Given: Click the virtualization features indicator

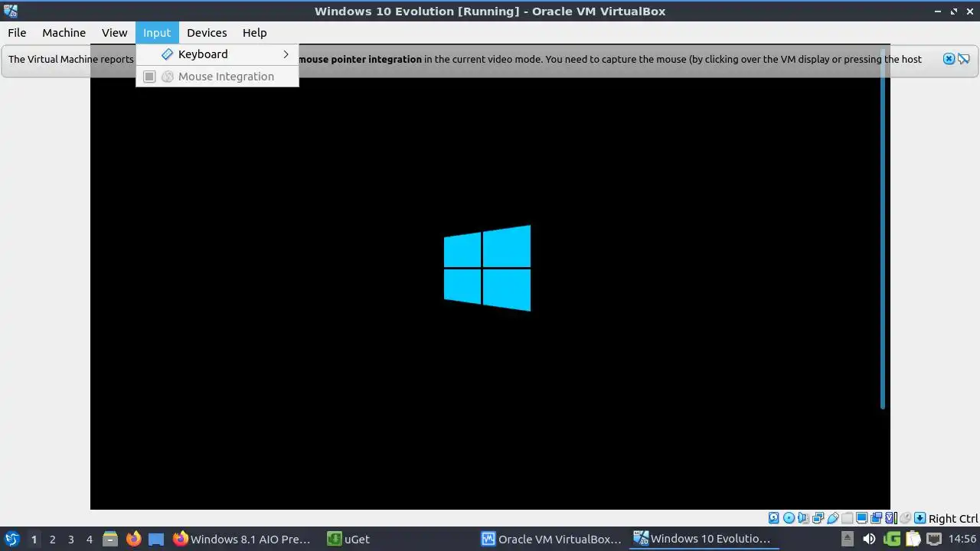Looking at the screenshot, I should [890, 518].
